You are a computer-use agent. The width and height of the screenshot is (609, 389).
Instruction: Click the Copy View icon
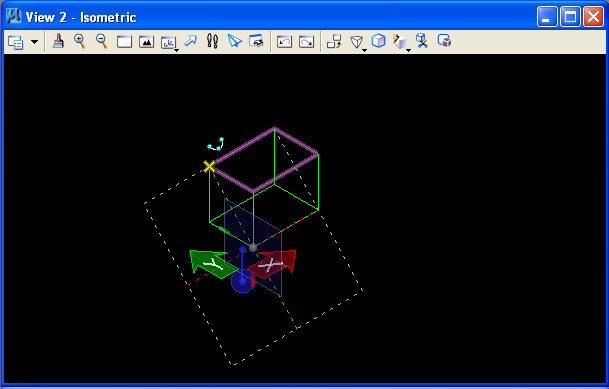(x=334, y=41)
